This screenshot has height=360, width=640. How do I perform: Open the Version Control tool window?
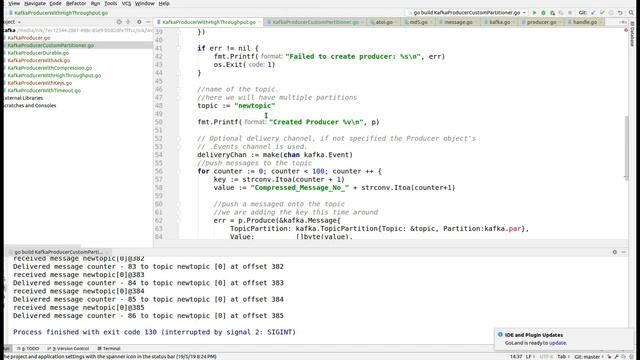pos(68,349)
